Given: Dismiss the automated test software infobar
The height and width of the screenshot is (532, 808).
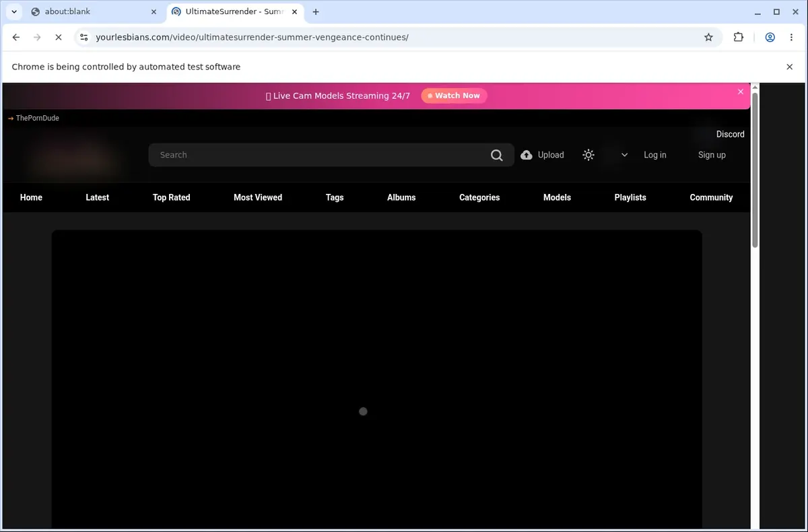Looking at the screenshot, I should coord(790,67).
